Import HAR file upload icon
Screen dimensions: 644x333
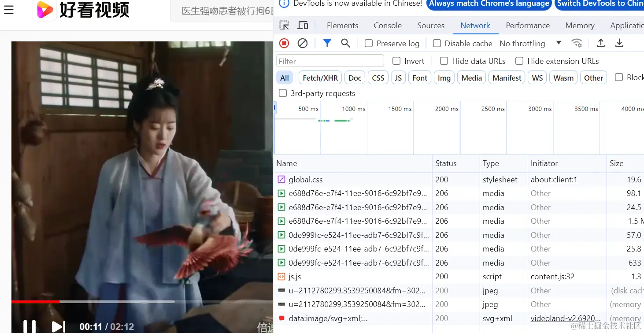click(x=600, y=43)
